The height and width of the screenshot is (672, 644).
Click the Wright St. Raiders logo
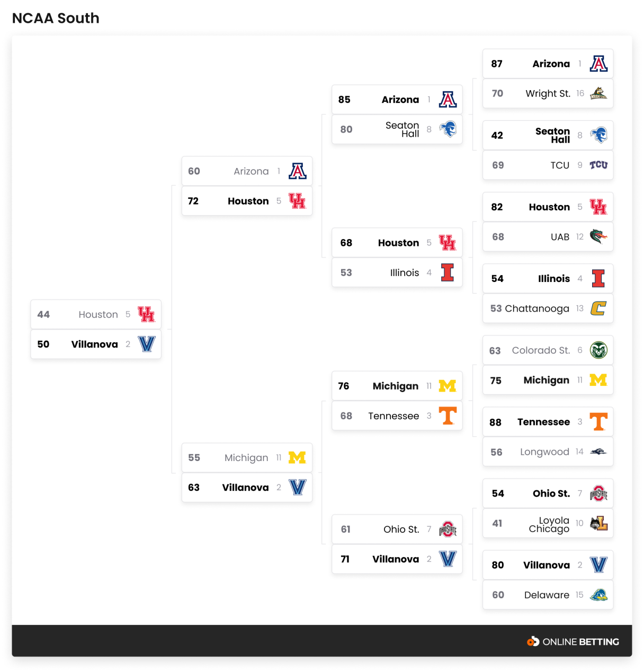pos(598,94)
